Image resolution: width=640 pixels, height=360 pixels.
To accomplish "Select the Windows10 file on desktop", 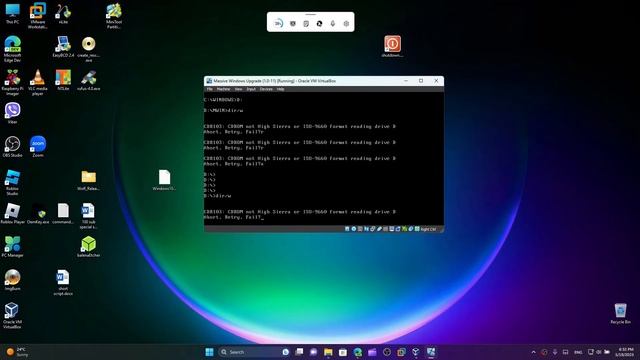I will 164,180.
